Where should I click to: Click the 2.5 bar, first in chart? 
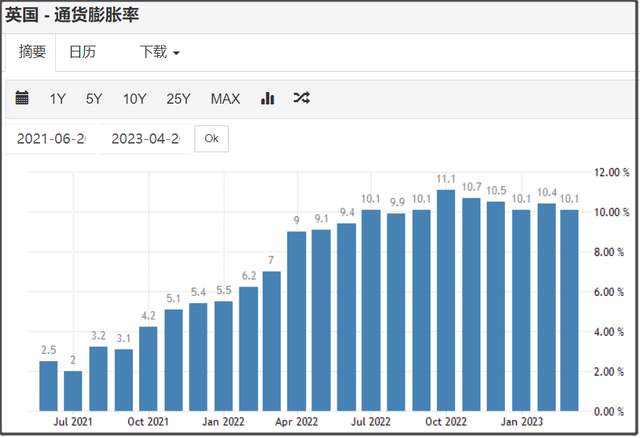(x=48, y=385)
